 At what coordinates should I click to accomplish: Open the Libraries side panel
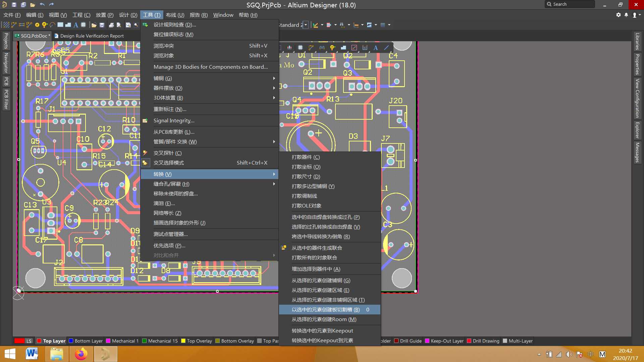637,41
